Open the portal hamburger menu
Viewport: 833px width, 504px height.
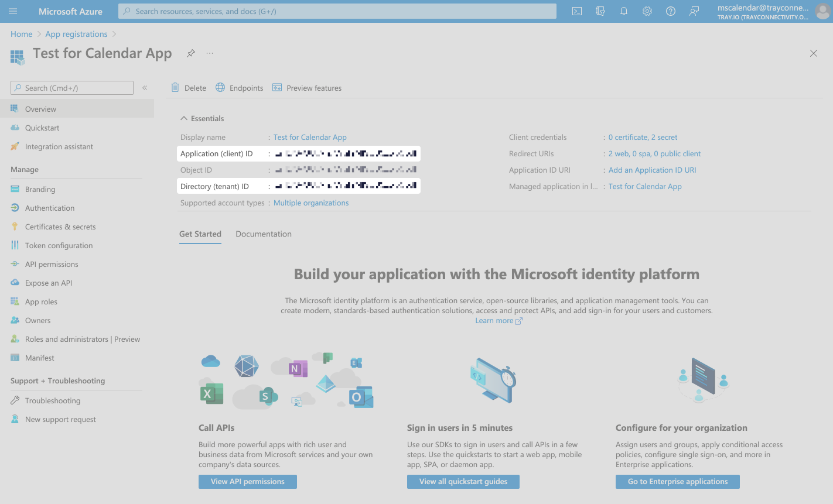pos(13,11)
